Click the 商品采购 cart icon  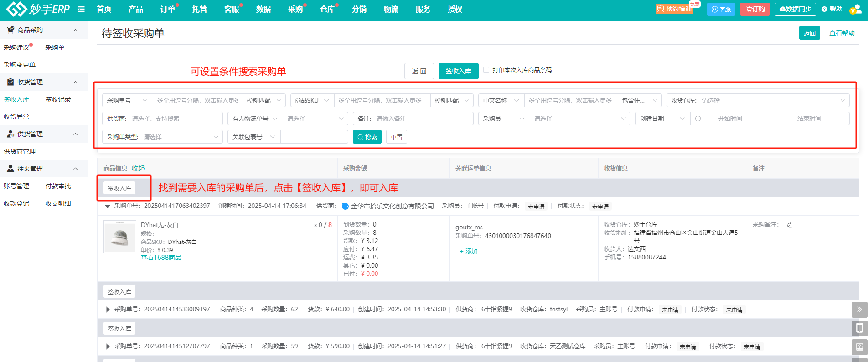coord(10,30)
